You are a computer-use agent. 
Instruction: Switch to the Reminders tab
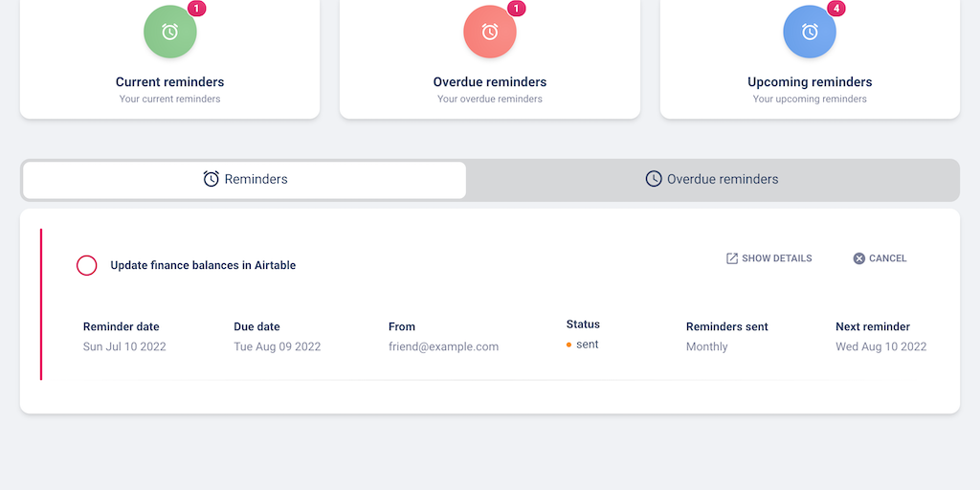pyautogui.click(x=245, y=180)
